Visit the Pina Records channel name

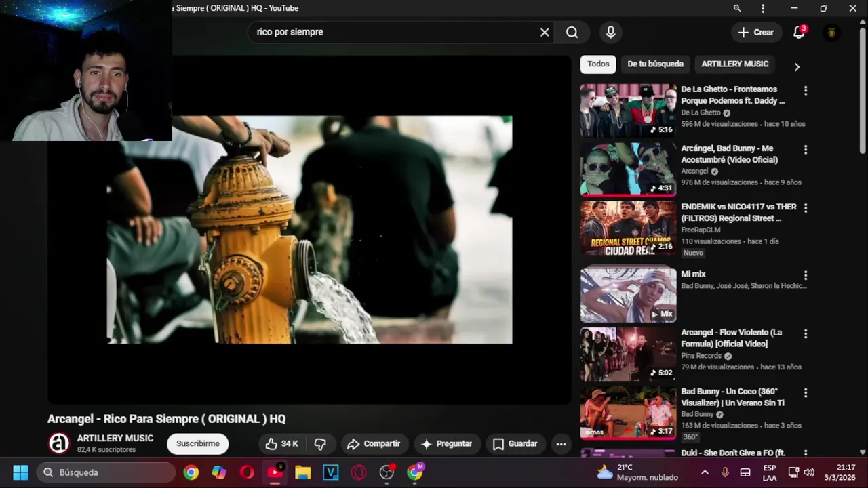point(701,356)
